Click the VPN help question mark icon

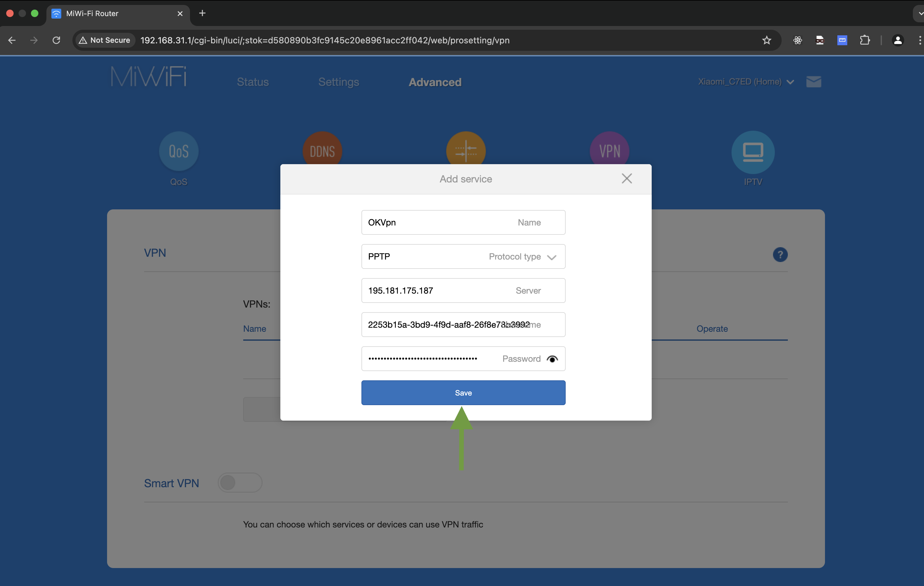click(x=780, y=255)
